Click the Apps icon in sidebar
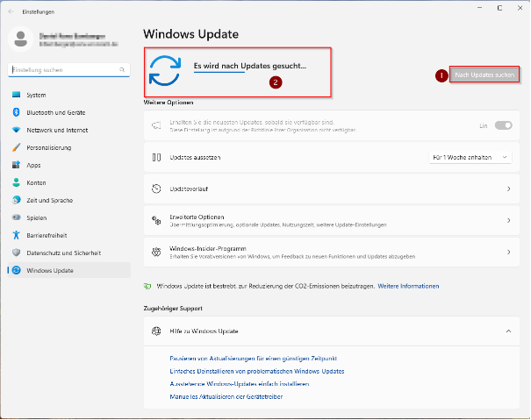 click(x=17, y=165)
